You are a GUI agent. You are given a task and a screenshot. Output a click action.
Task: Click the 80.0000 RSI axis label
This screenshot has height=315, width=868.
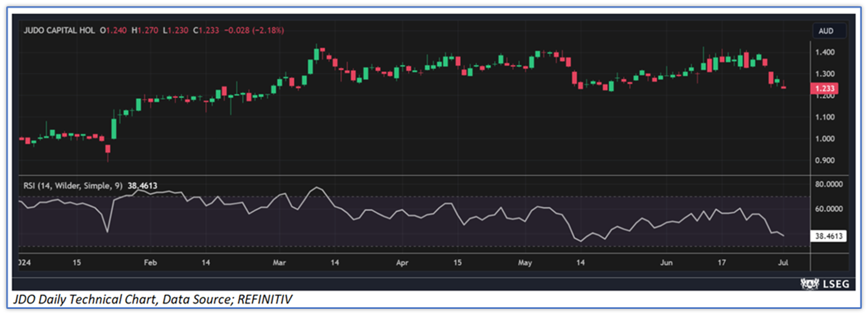tap(830, 183)
